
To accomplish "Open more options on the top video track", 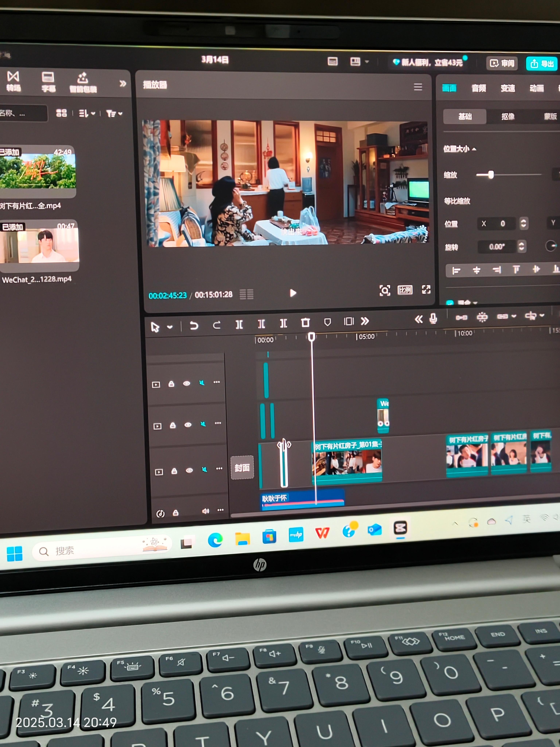I will [x=217, y=382].
